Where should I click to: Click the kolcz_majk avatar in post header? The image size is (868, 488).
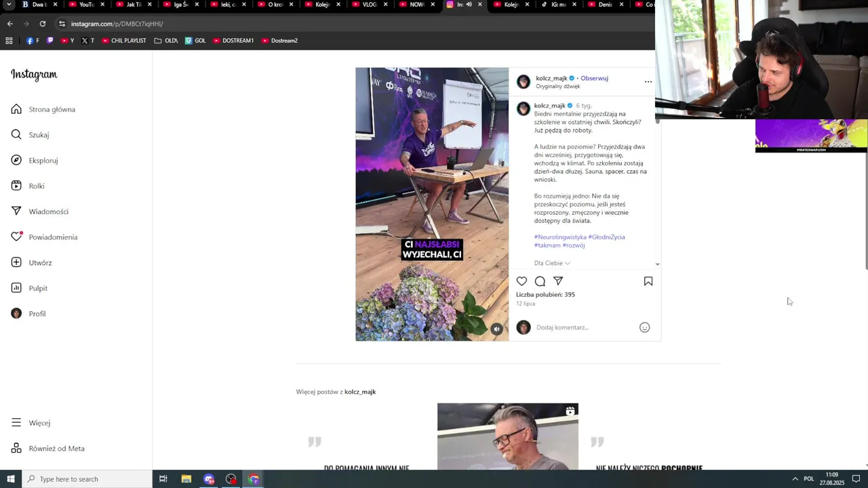[x=524, y=82]
